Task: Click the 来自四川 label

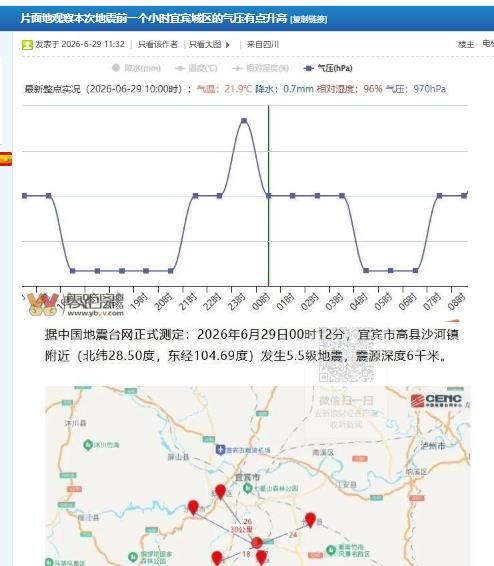Action: 263,44
